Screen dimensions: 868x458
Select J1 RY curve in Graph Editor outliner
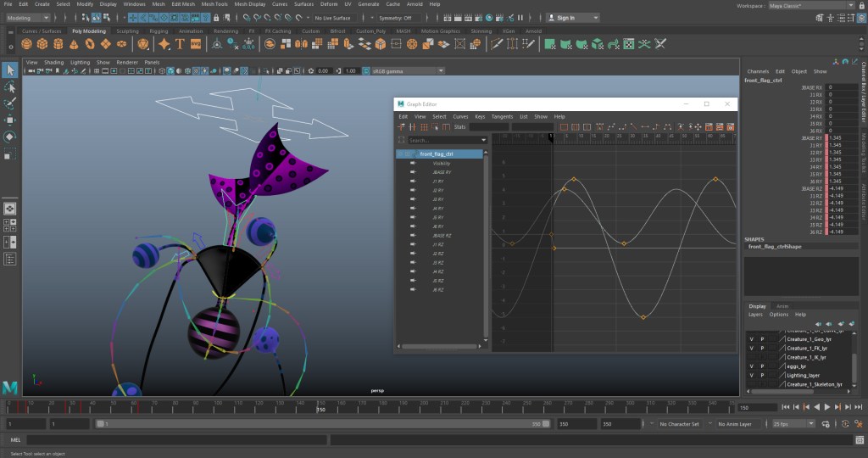click(x=438, y=181)
